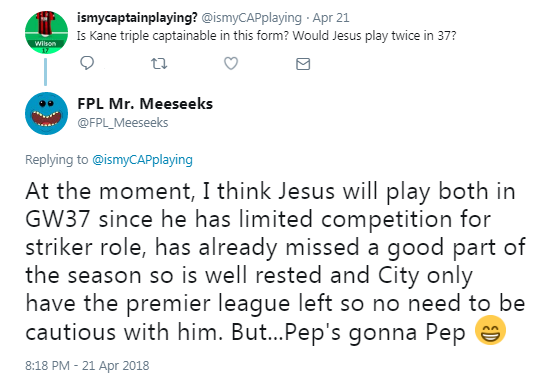Screen dimensions: 551x380
Task: Open FPL Mr. Meeseeks blue avatar
Action: 46,113
